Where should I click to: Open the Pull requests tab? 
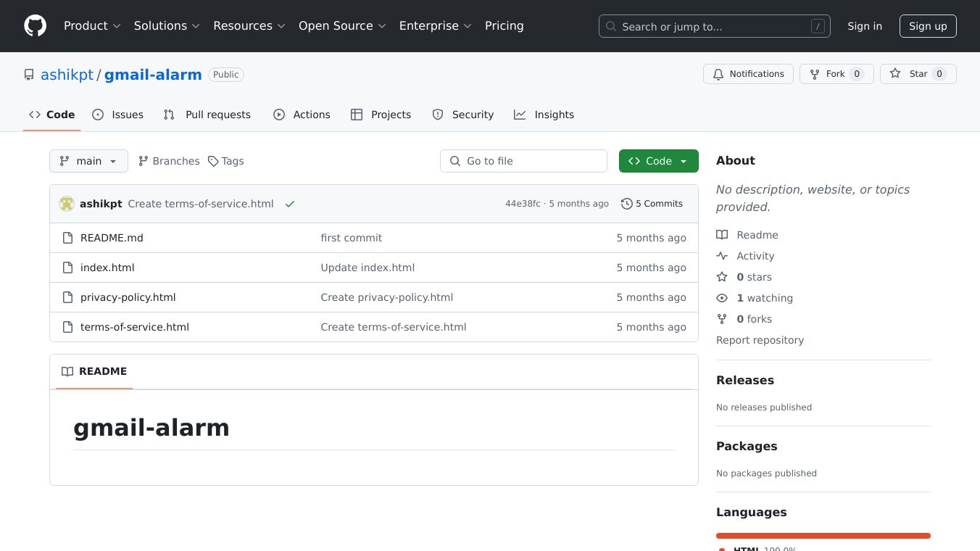click(207, 115)
